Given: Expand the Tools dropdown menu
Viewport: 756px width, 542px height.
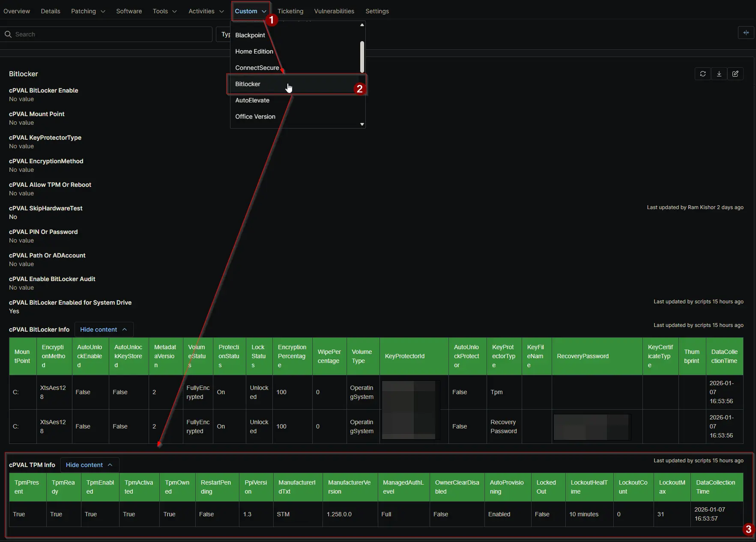Looking at the screenshot, I should (x=164, y=11).
